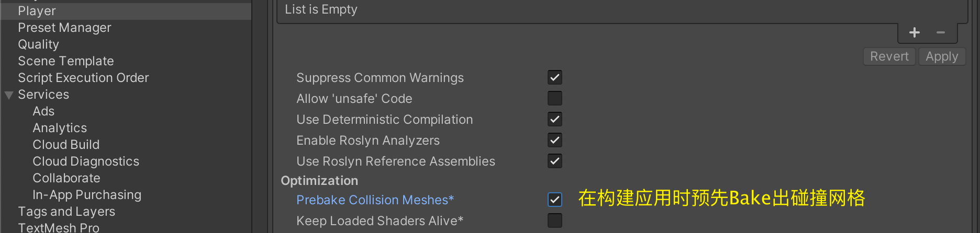Click the plus icon to add list entry
Screen dimensions: 980x233
[x=915, y=33]
